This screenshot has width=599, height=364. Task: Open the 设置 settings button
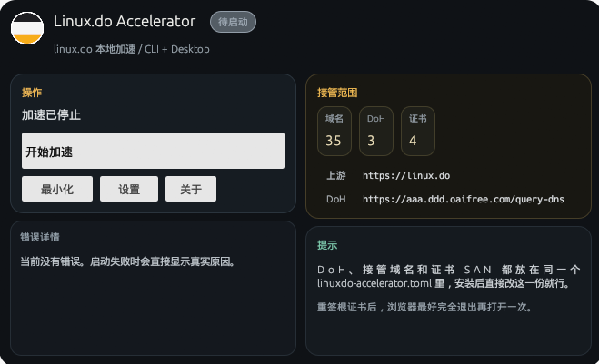coord(129,189)
